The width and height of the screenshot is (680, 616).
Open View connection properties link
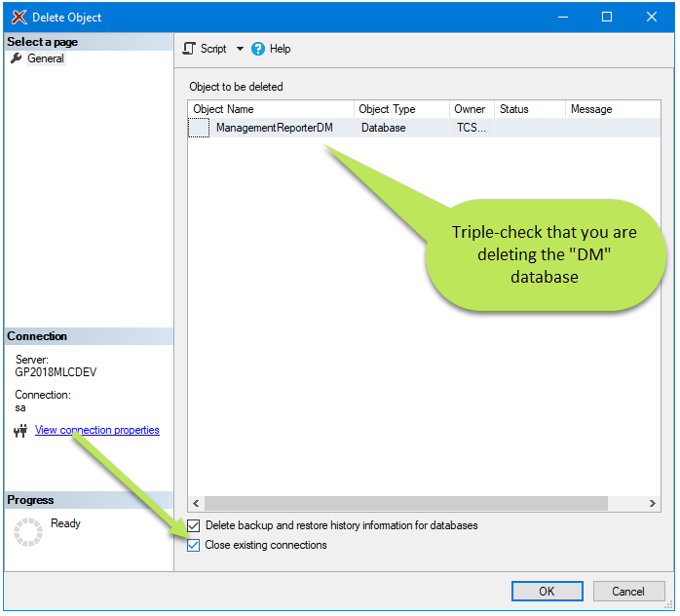pyautogui.click(x=97, y=430)
